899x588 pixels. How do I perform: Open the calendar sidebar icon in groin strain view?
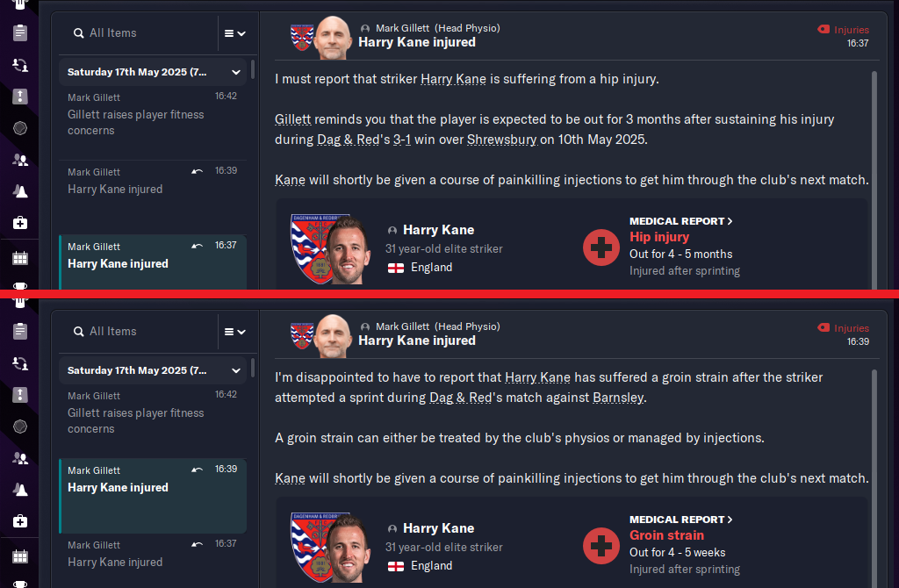(20, 556)
